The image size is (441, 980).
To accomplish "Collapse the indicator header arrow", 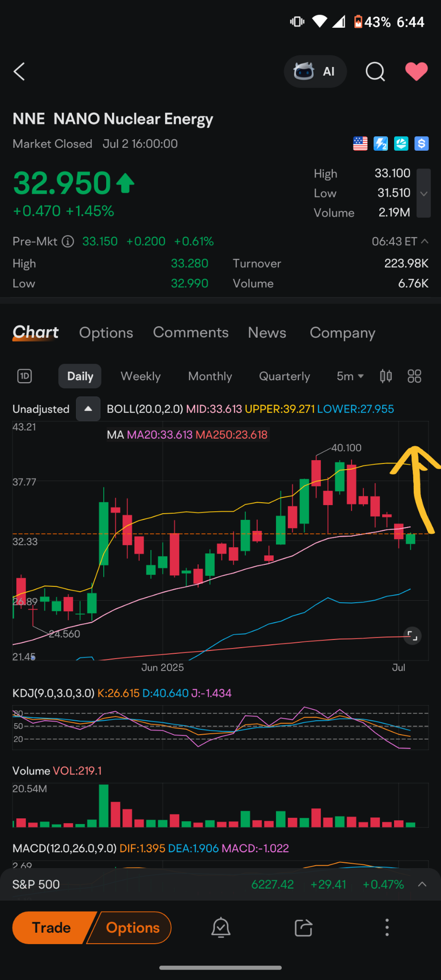I will 88,409.
